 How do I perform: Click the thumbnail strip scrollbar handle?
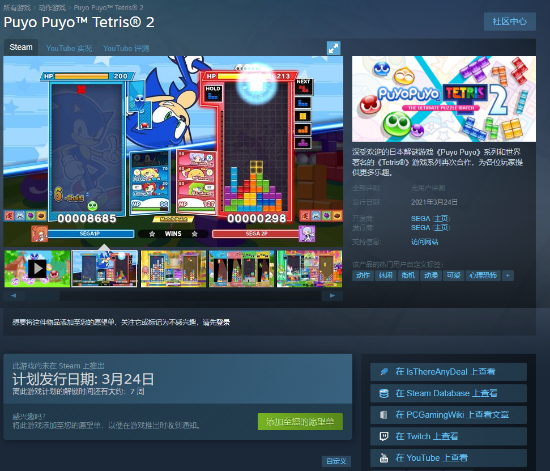pyautogui.click(x=42, y=296)
